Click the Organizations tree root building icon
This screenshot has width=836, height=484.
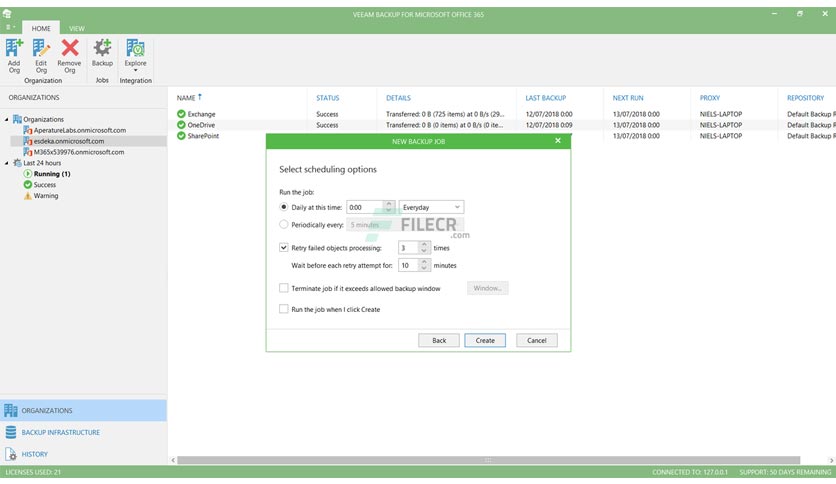[17, 119]
